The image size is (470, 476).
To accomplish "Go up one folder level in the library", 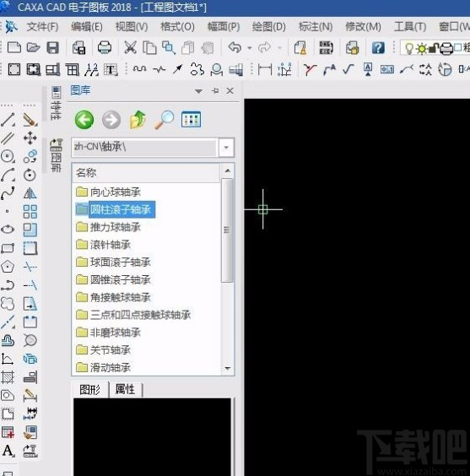I will [x=138, y=119].
